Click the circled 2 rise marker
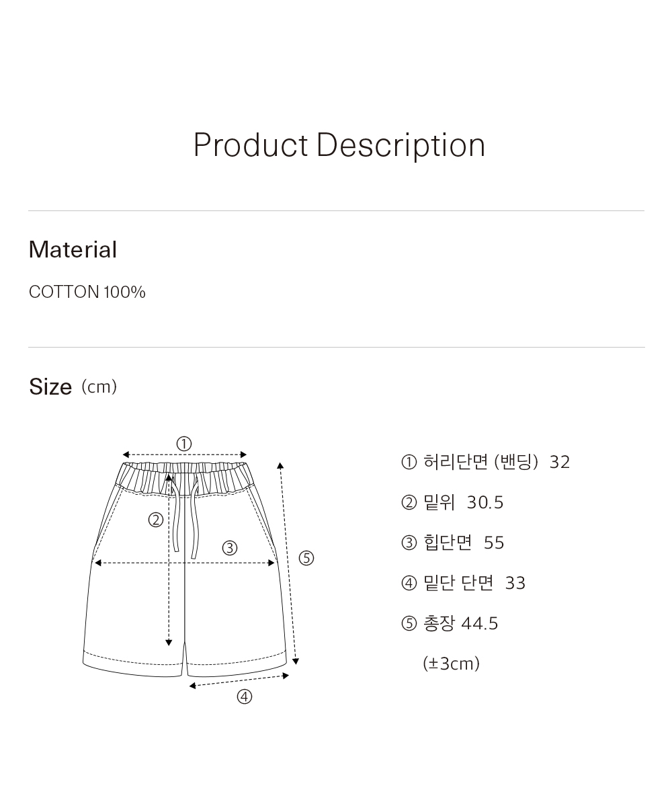 (156, 520)
